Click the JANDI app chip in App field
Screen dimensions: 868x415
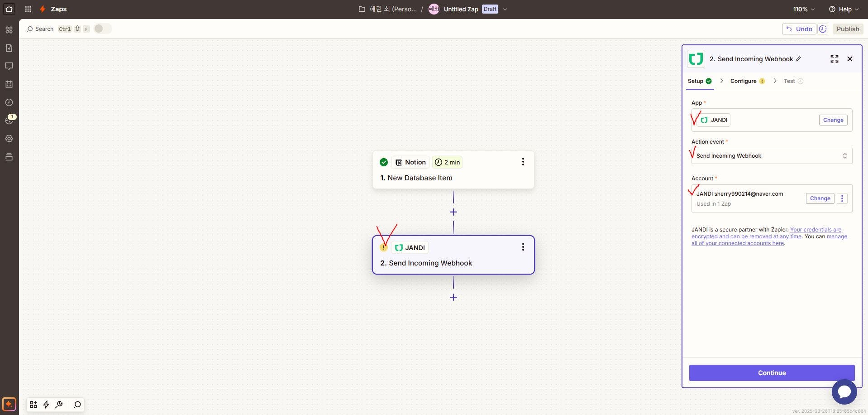[713, 120]
